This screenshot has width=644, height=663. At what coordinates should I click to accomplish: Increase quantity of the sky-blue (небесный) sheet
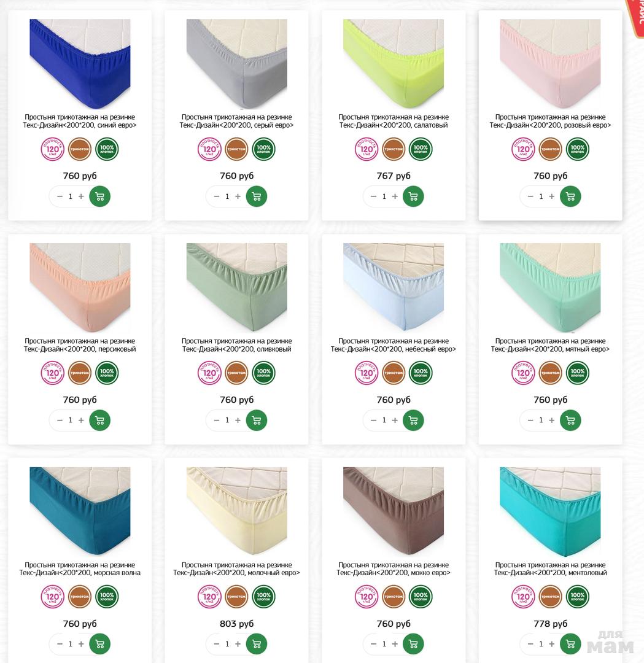click(x=395, y=421)
